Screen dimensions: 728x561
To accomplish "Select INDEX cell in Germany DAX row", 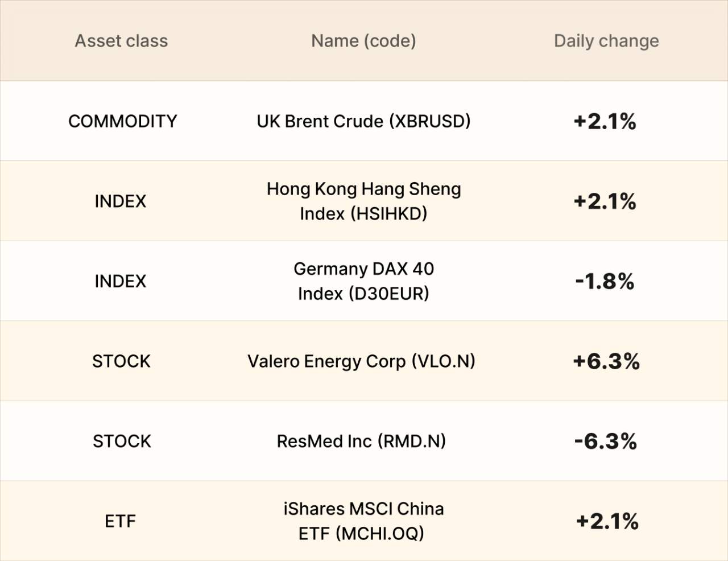I will 121,281.
